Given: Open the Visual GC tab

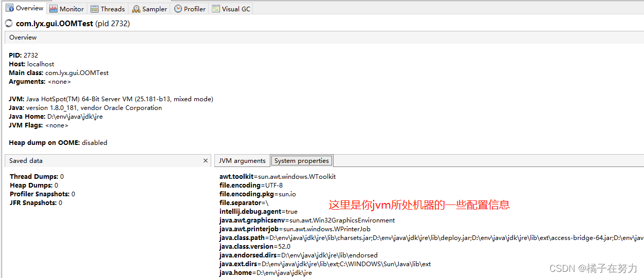Looking at the screenshot, I should [231, 9].
